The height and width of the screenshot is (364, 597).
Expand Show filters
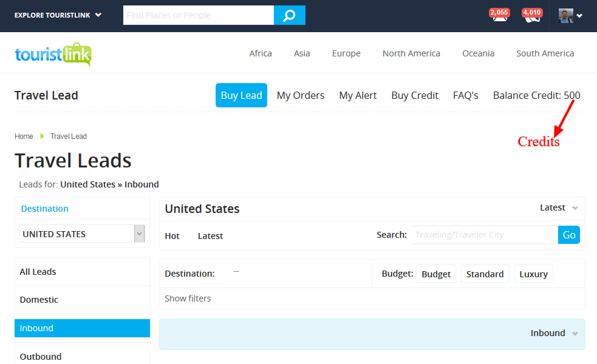click(188, 298)
